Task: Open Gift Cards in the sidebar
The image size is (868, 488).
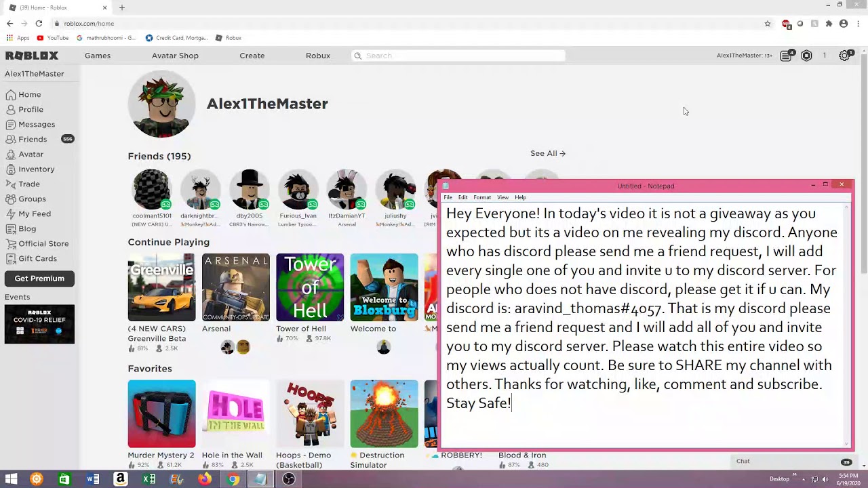Action: [31, 258]
